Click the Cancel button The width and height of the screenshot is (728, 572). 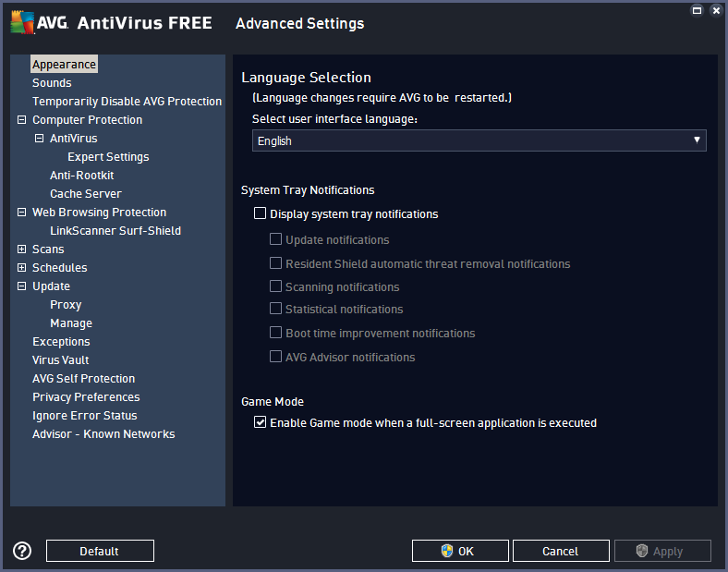pos(561,551)
